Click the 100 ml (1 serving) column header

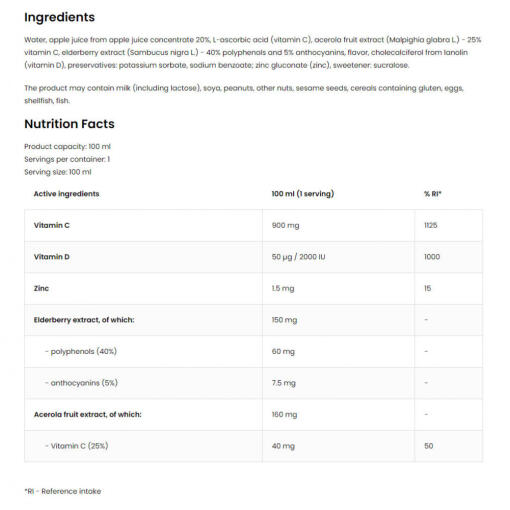tap(303, 194)
